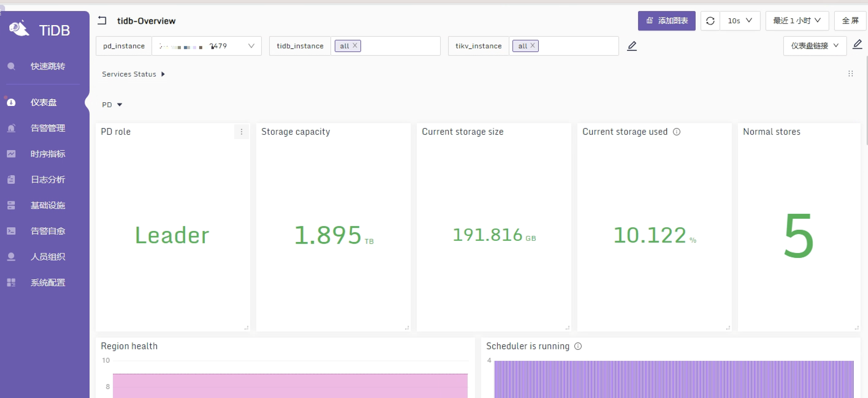Collapse the PD section
The height and width of the screenshot is (398, 868).
(119, 105)
